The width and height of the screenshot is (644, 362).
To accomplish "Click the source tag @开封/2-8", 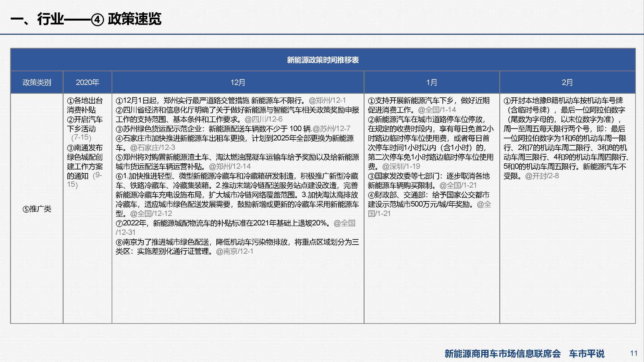I will (542, 176).
